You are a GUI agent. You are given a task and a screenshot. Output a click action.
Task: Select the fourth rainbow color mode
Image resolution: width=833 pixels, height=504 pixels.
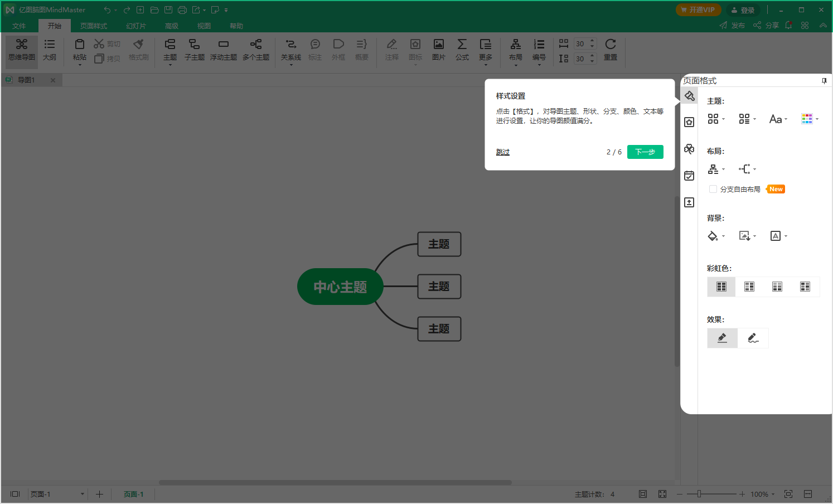point(805,287)
